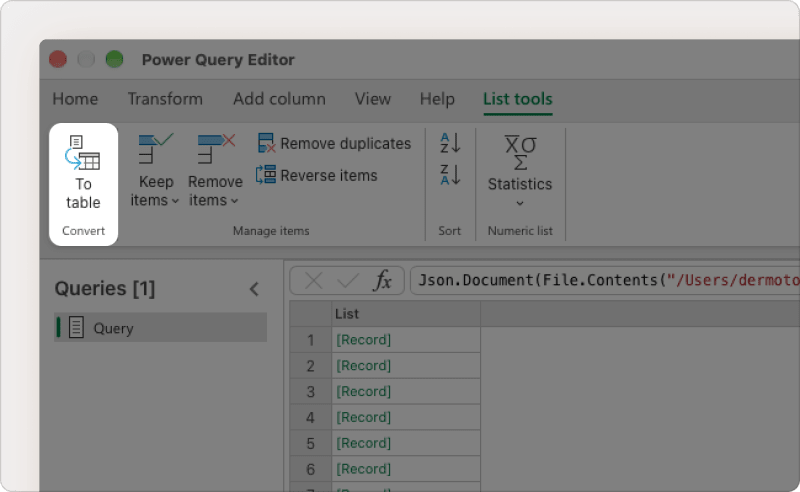Click Reverse items button

317,175
